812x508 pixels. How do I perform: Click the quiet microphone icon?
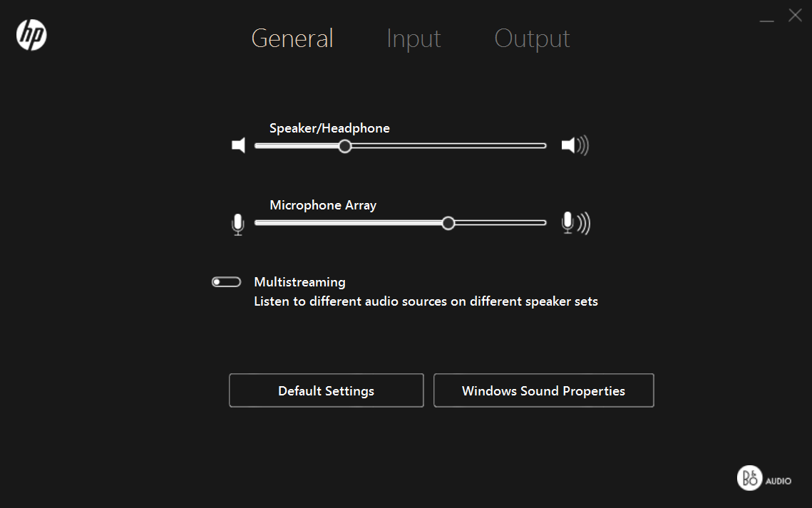237,224
